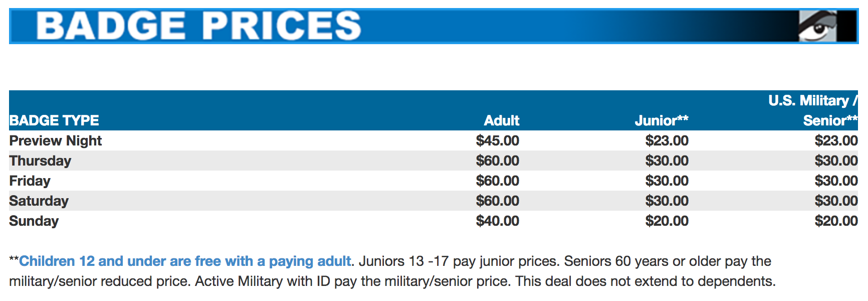Click the Saturday military/senior price $30.00
Screen dimensions: 868x301
(x=836, y=201)
